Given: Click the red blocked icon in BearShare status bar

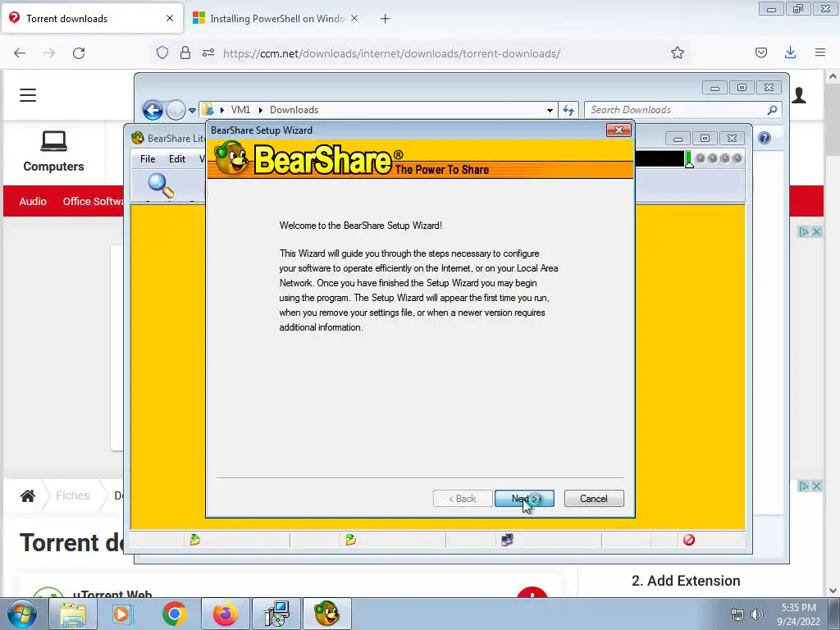Looking at the screenshot, I should click(689, 540).
